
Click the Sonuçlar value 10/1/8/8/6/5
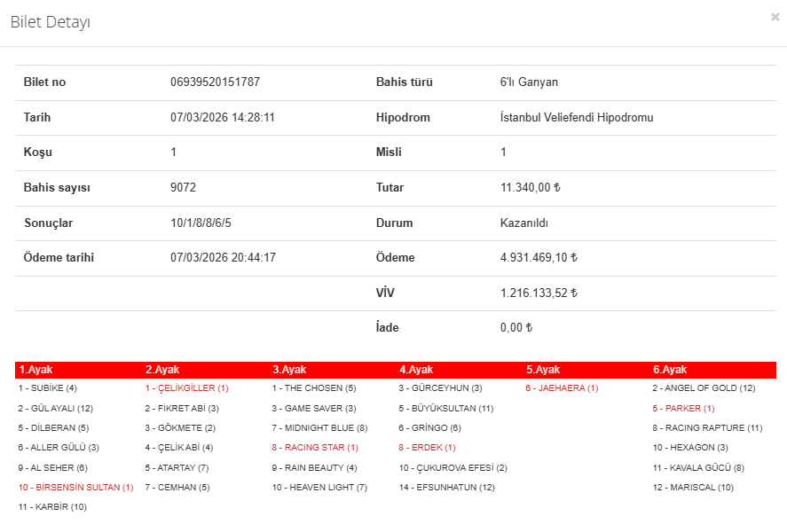(x=201, y=223)
